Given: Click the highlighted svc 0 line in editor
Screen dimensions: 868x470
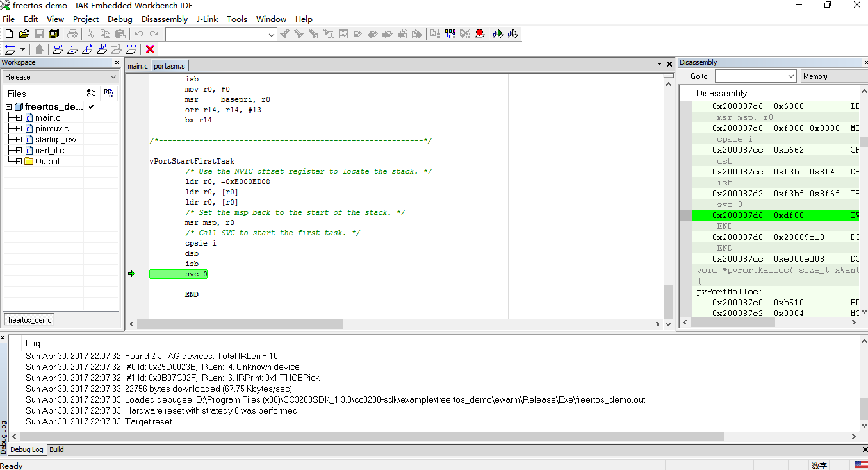Looking at the screenshot, I should (179, 274).
